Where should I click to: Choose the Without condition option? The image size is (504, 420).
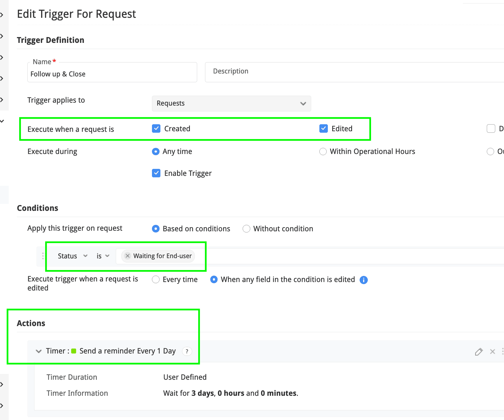pyautogui.click(x=246, y=229)
